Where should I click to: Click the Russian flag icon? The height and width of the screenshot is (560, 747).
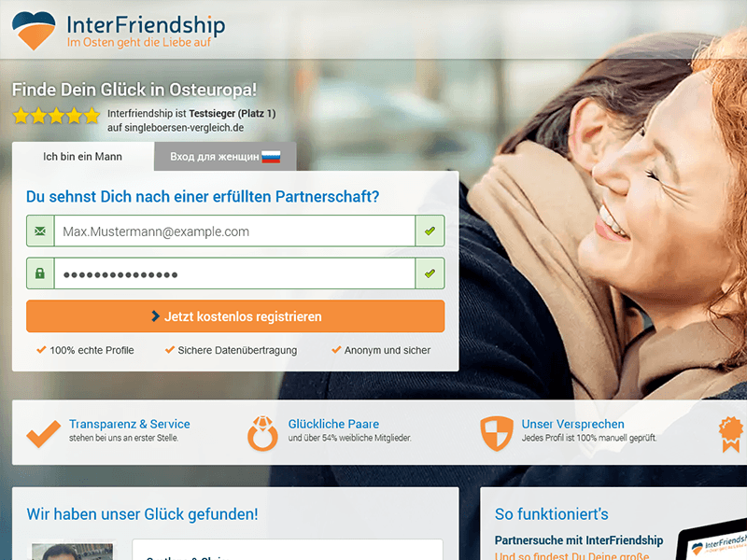271,157
